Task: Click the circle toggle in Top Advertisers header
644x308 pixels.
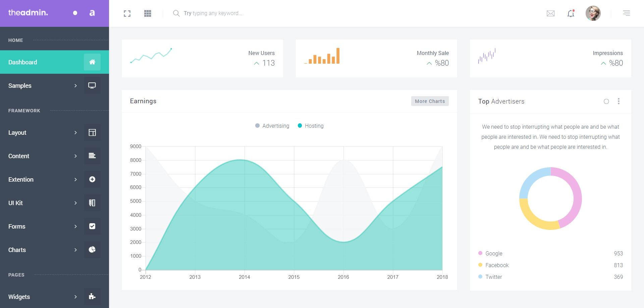Action: (x=606, y=102)
